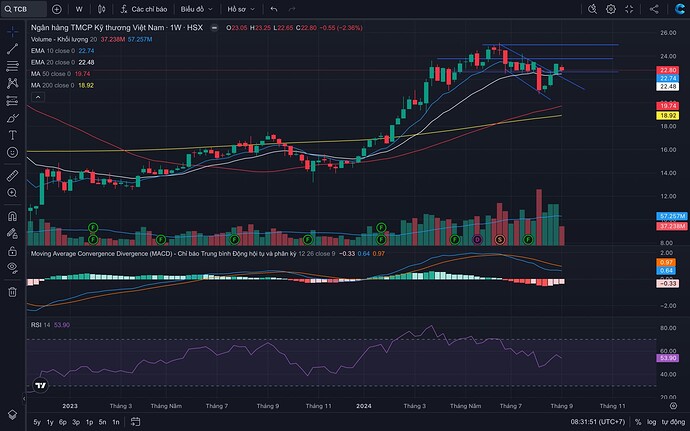This screenshot has height=431, width=690.
Task: Select the MA 200 close indicator legend
Action: tap(53, 85)
